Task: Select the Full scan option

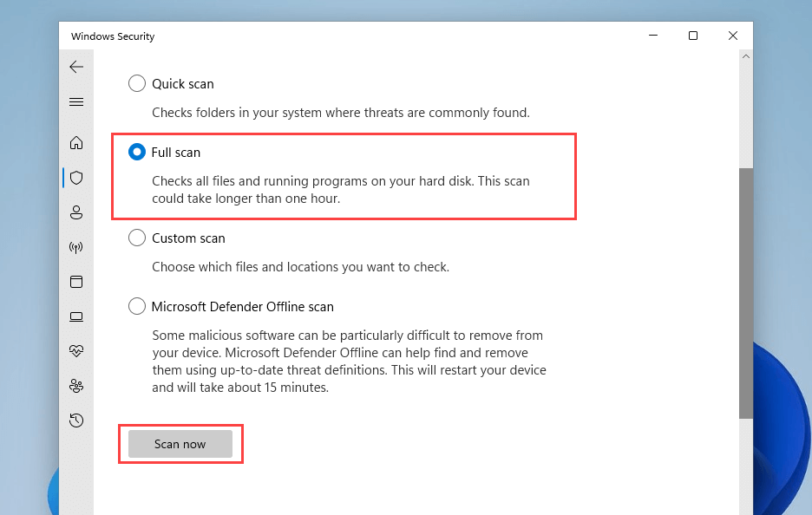Action: [x=137, y=153]
